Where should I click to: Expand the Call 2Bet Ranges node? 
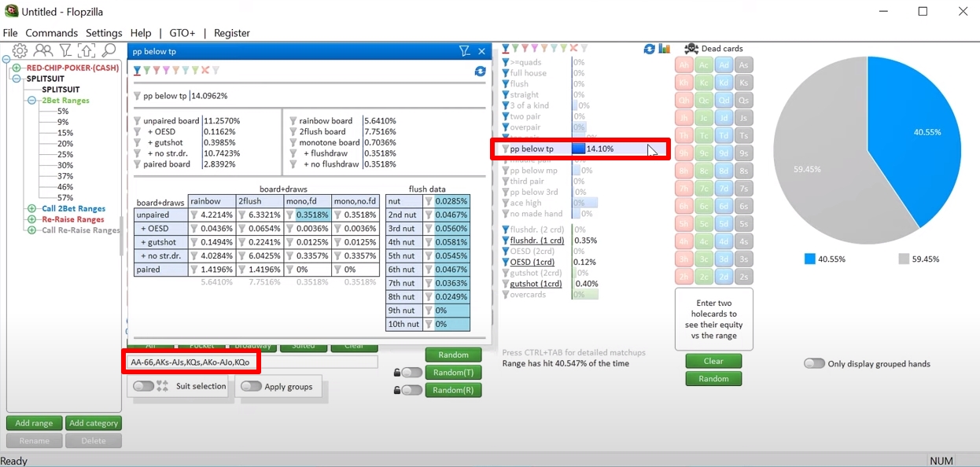point(32,209)
